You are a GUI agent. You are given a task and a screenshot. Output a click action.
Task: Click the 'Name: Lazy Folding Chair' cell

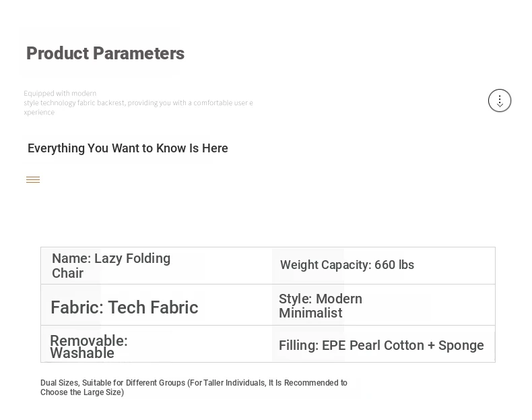pos(156,266)
